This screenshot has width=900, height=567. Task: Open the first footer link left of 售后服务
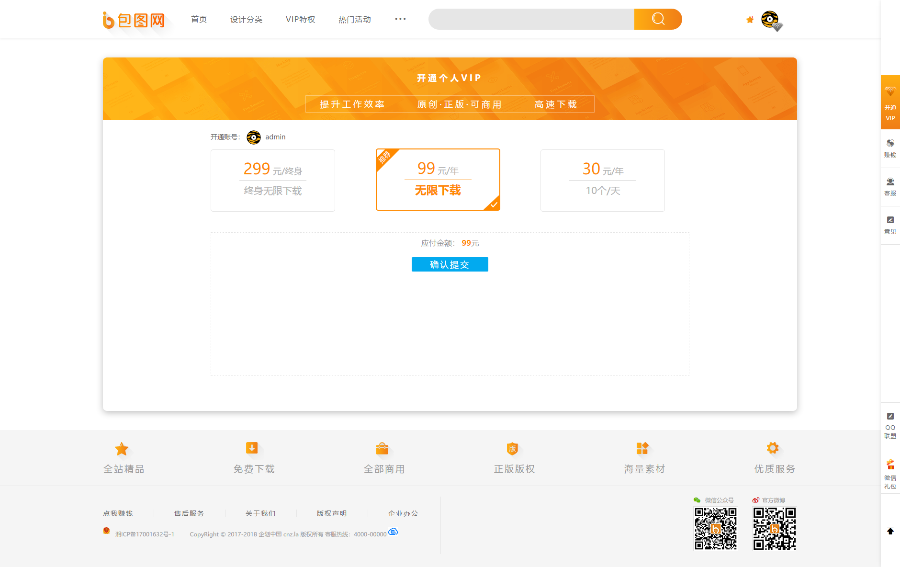click(x=118, y=513)
